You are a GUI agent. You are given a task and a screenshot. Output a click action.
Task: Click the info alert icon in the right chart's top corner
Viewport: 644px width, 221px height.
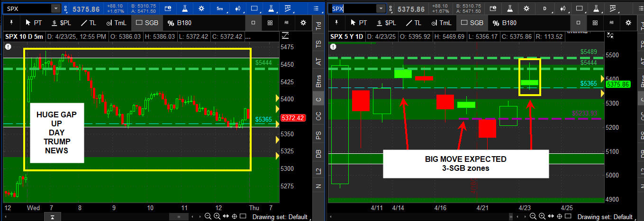(333, 46)
